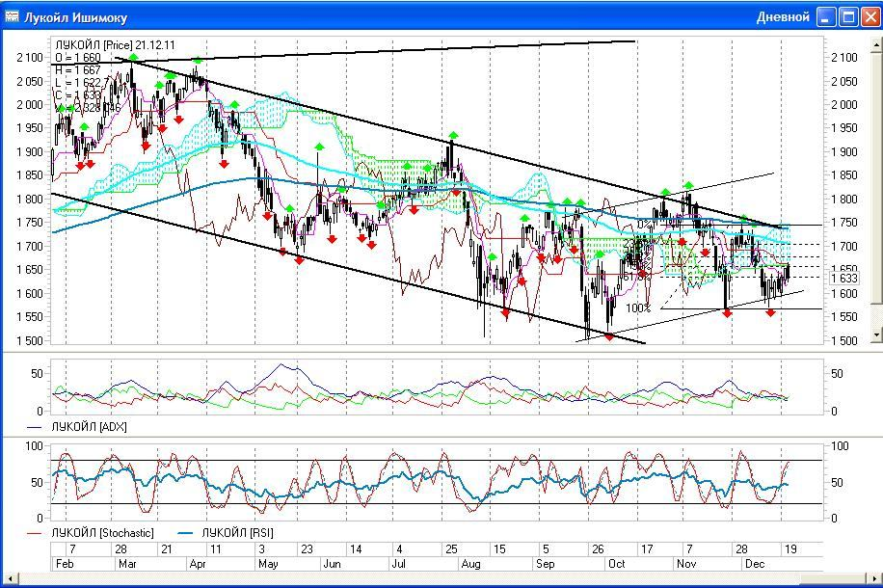
Task: Click the horizontal scrollbar thumb
Action: pos(832,578)
